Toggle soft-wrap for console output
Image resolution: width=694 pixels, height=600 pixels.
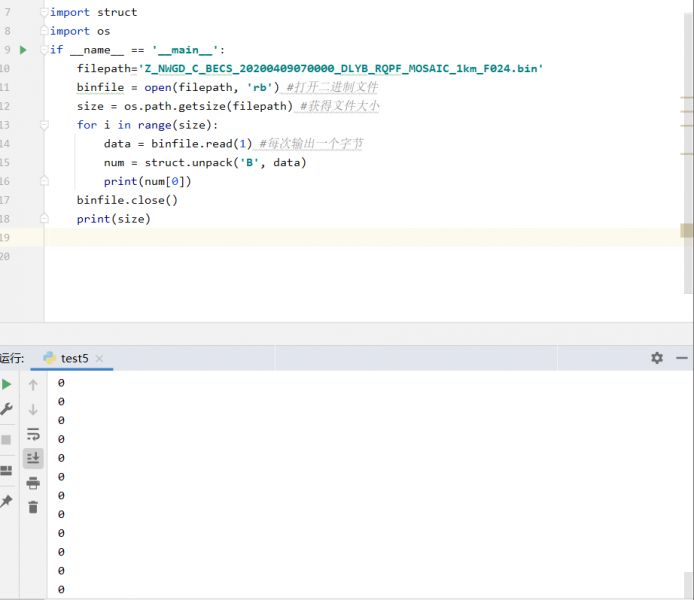(x=33, y=434)
